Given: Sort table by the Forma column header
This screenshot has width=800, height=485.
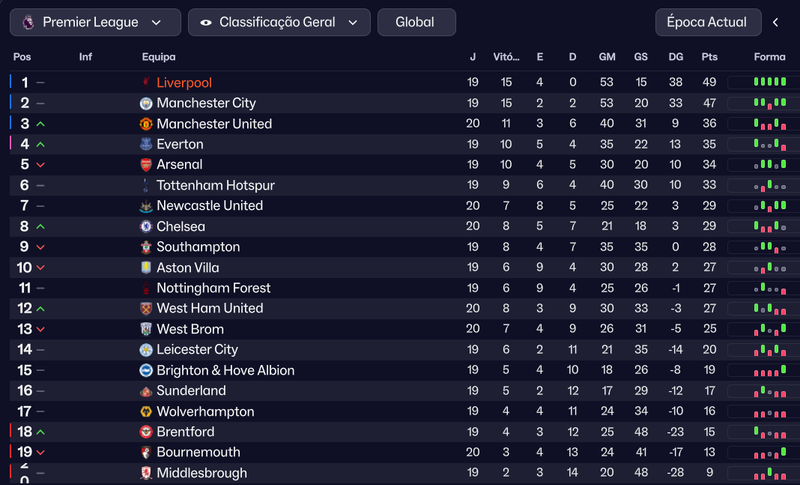Looking at the screenshot, I should coord(770,57).
